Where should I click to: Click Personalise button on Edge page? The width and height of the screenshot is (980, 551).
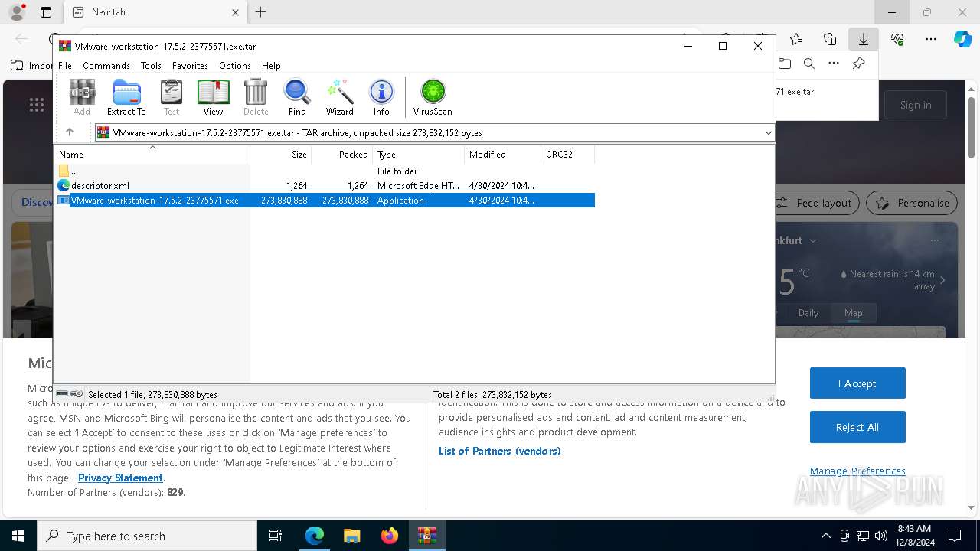(x=912, y=203)
